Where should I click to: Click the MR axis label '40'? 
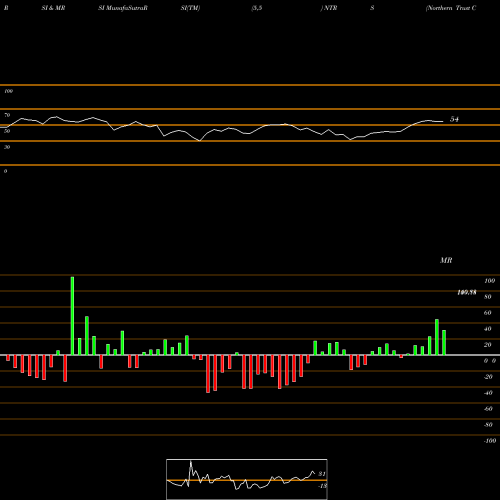[488, 329]
